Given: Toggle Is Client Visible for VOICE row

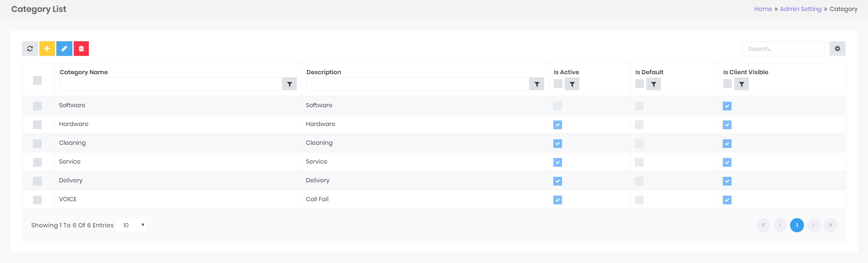Looking at the screenshot, I should pyautogui.click(x=727, y=200).
